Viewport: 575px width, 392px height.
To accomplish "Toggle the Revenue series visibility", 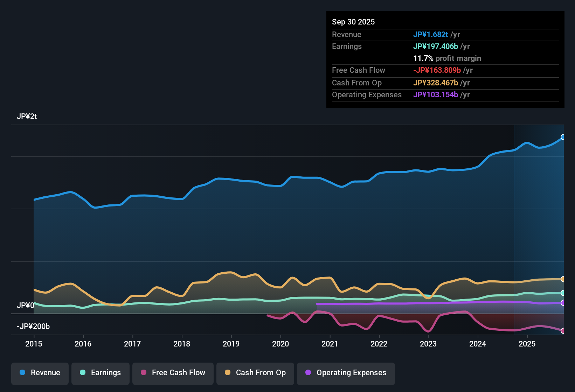I will coord(40,373).
